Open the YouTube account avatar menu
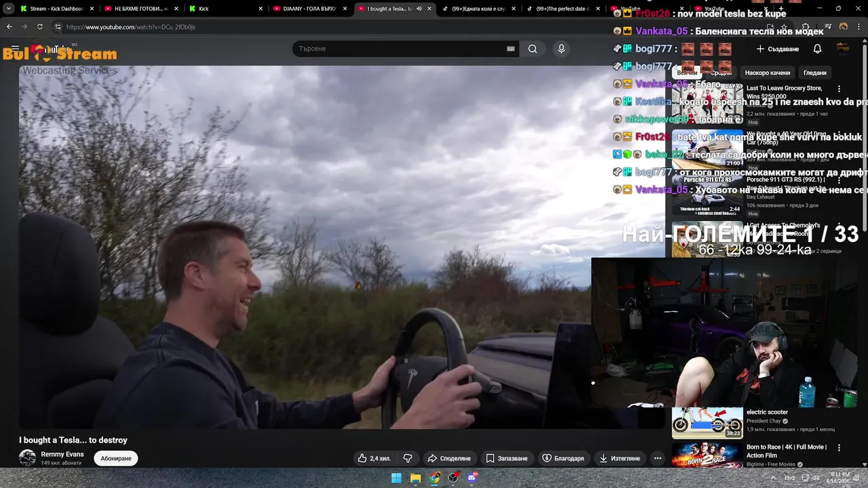The image size is (868, 488). click(x=843, y=48)
